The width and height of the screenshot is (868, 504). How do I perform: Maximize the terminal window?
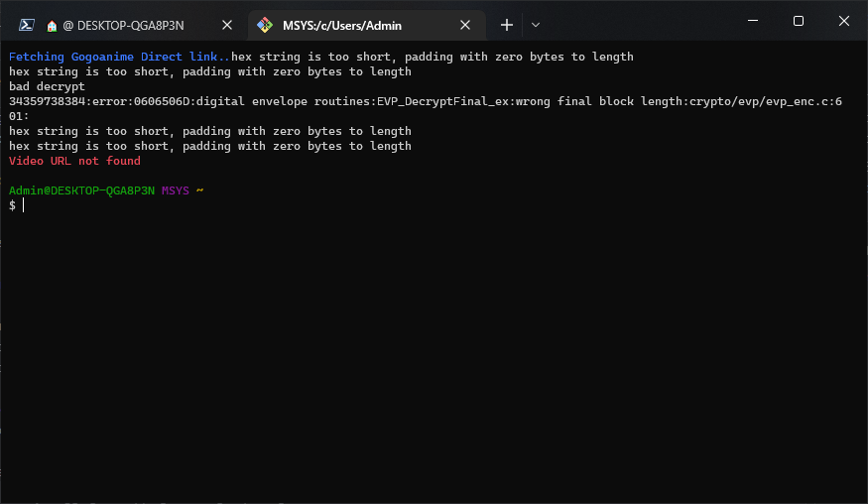tap(799, 21)
